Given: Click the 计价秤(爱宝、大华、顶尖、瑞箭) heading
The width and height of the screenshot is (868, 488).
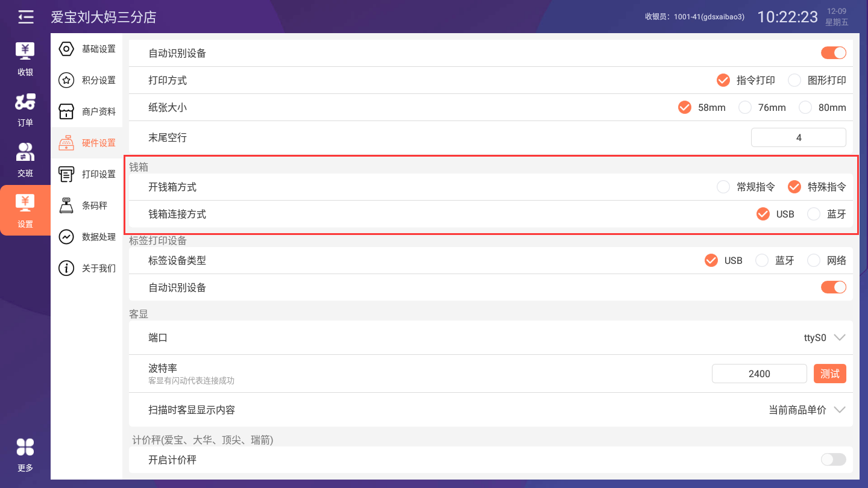Looking at the screenshot, I should (x=203, y=440).
